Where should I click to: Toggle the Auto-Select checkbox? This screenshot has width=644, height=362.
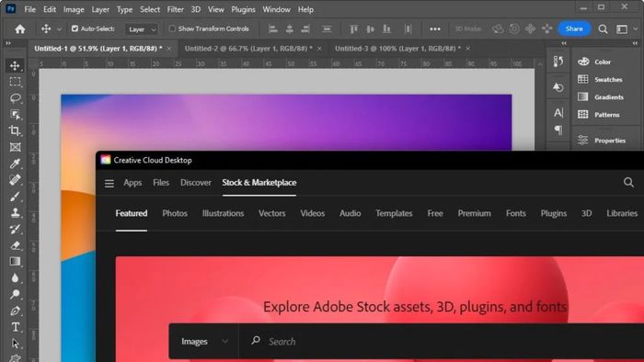tap(75, 28)
